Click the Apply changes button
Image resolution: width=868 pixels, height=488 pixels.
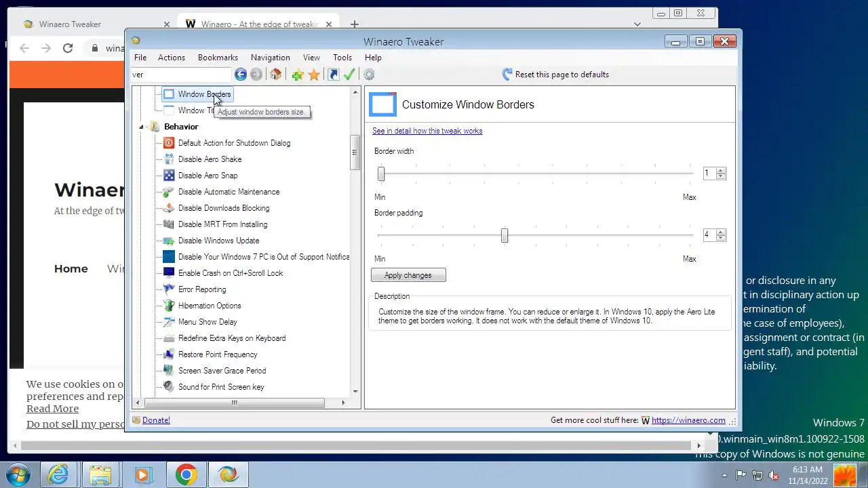tap(408, 275)
